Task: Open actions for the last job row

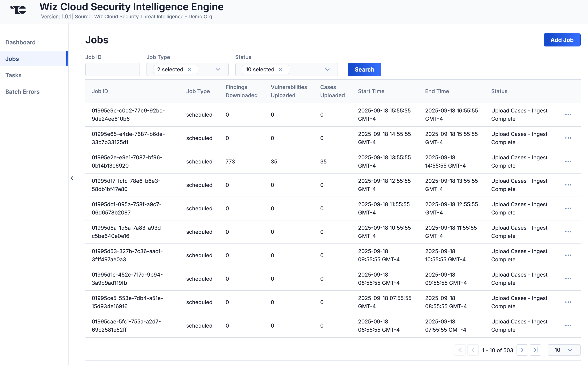Action: pyautogui.click(x=569, y=325)
